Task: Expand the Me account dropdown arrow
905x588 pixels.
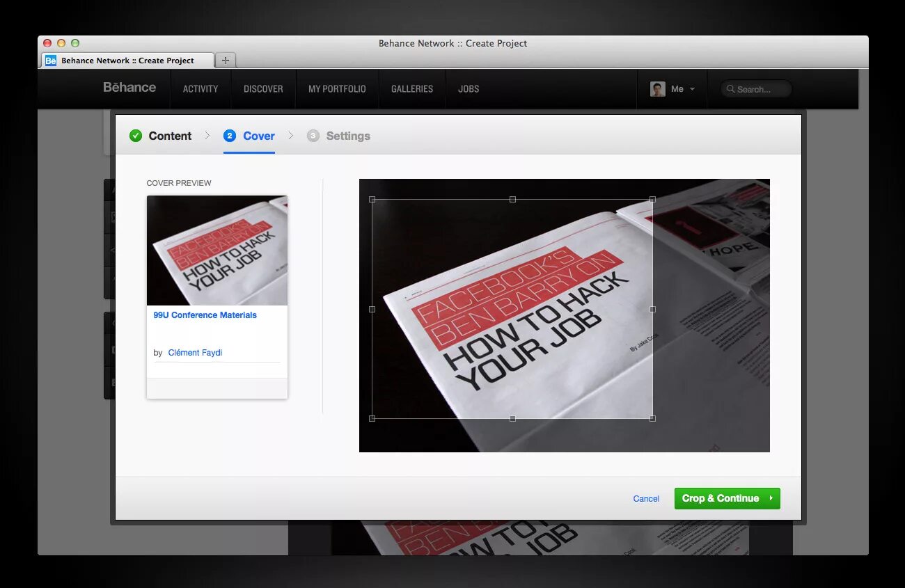Action: [692, 89]
